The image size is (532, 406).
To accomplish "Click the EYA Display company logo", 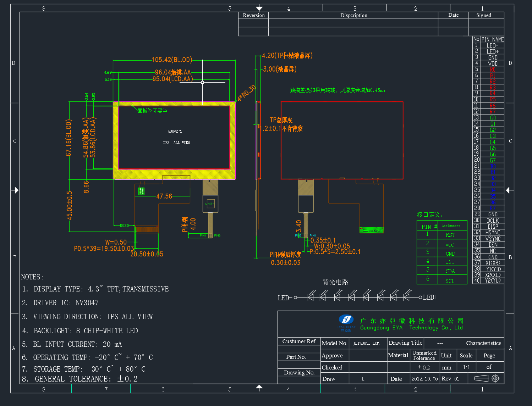I will [346, 323].
